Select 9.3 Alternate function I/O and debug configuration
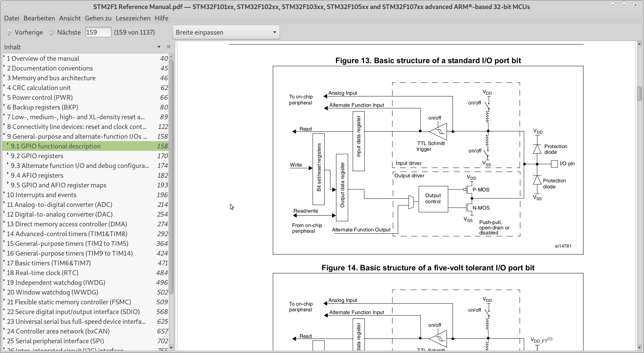 (x=85, y=166)
